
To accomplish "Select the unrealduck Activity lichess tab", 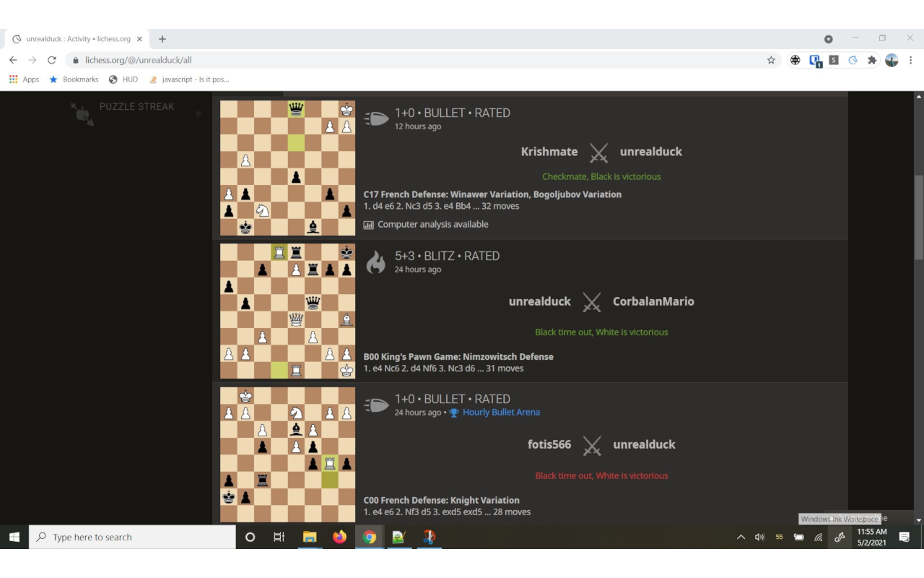I will click(77, 39).
